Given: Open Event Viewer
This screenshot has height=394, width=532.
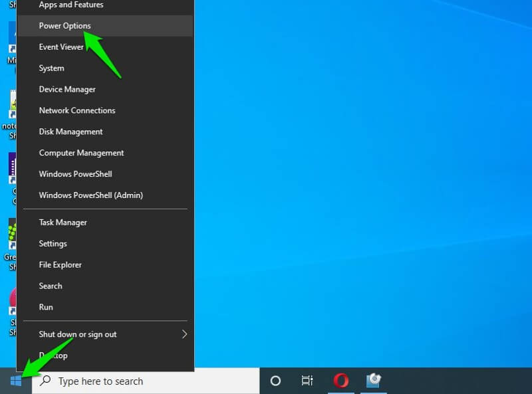Looking at the screenshot, I should (x=105, y=47).
